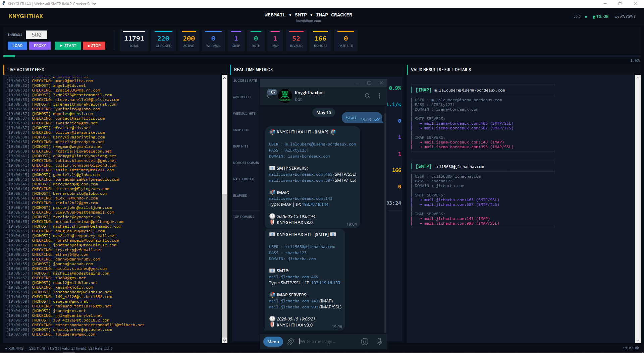Open the three-dot chat options menu
644x353 pixels.
379,96
